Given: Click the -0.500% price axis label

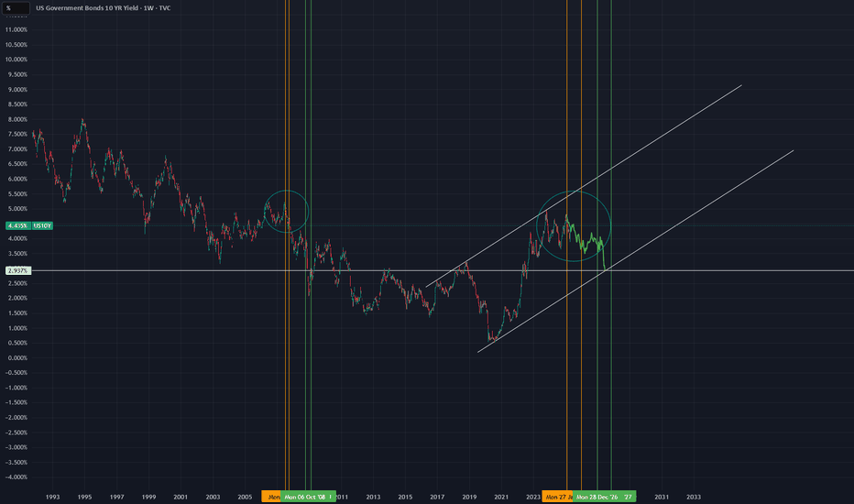Looking at the screenshot, I should click(16, 373).
